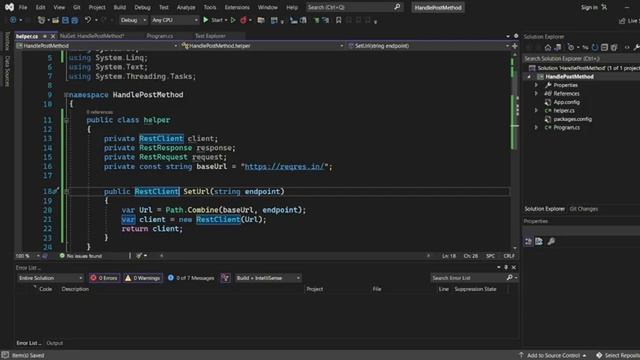Toggle the 0 of 7 Messages filter
The image size is (640, 360).
pyautogui.click(x=191, y=278)
